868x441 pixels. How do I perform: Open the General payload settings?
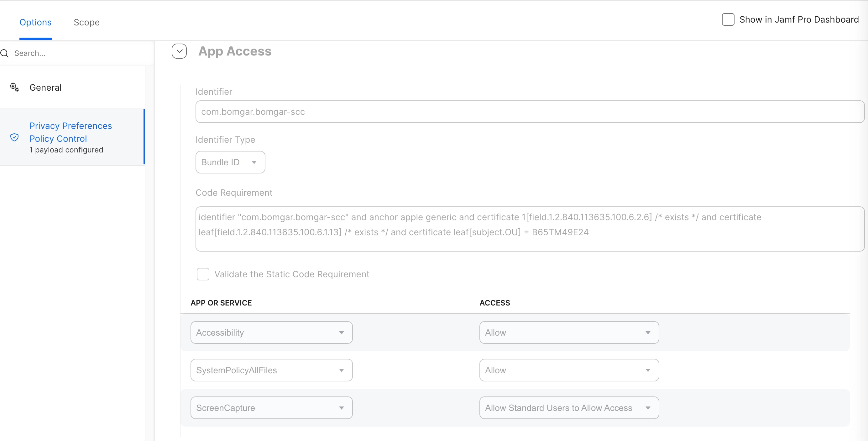pyautogui.click(x=72, y=87)
